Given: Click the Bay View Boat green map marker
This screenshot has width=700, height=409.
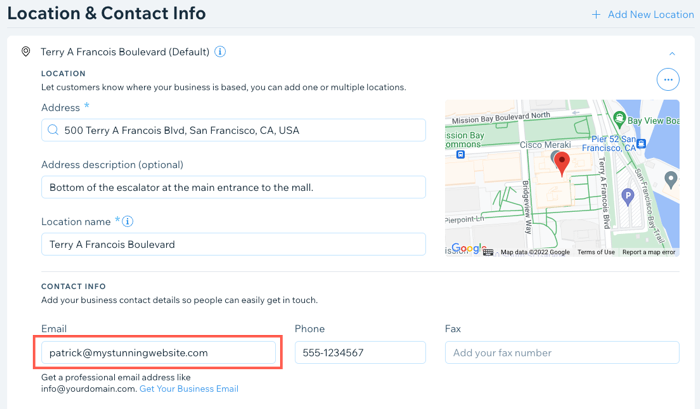Looking at the screenshot, I should (619, 119).
